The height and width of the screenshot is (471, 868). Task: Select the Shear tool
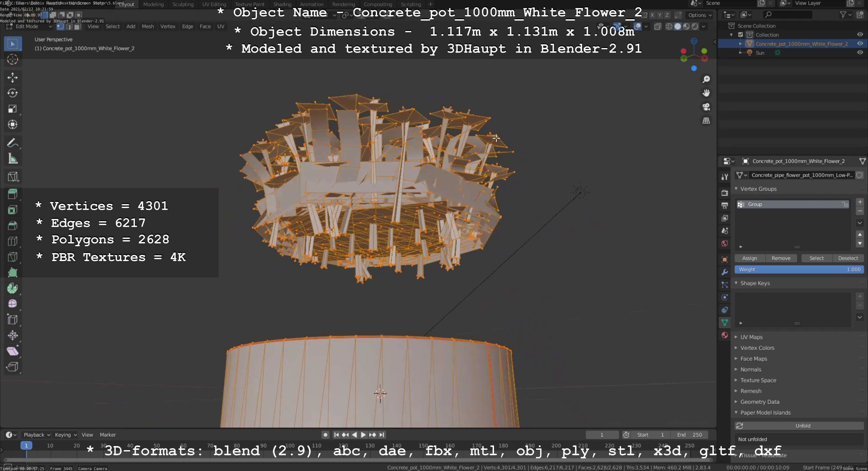pos(13,351)
